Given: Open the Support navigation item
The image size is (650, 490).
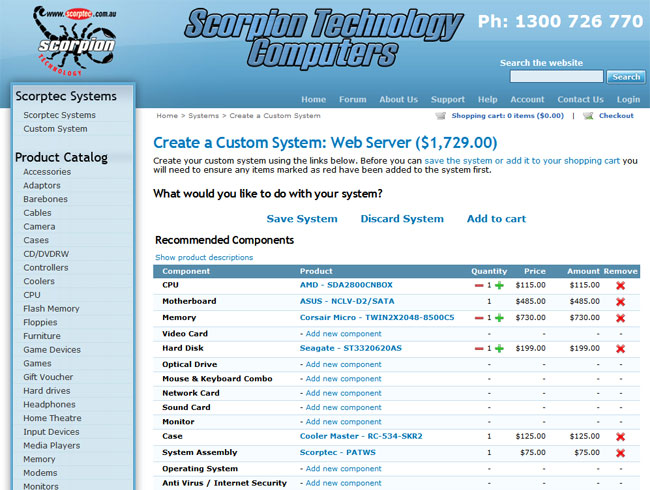Looking at the screenshot, I should point(448,99).
